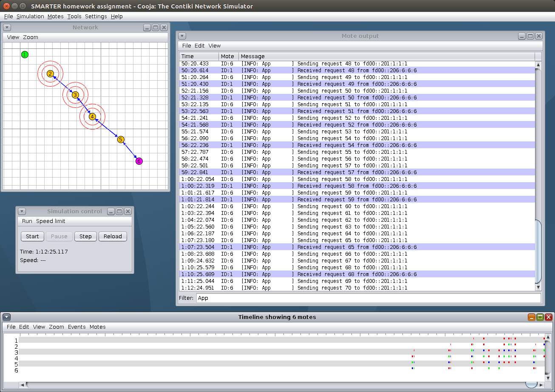Click mote 6 row label in Timeline

(x=16, y=370)
